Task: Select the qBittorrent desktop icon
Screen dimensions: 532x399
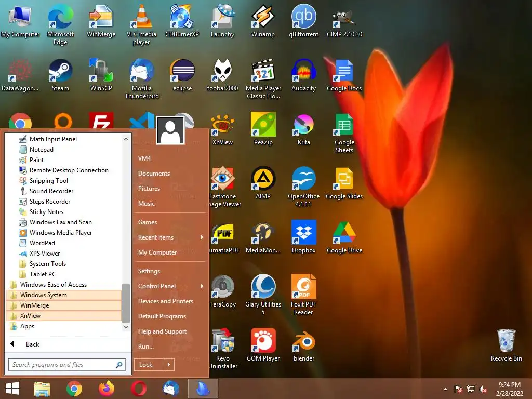Action: [x=303, y=21]
